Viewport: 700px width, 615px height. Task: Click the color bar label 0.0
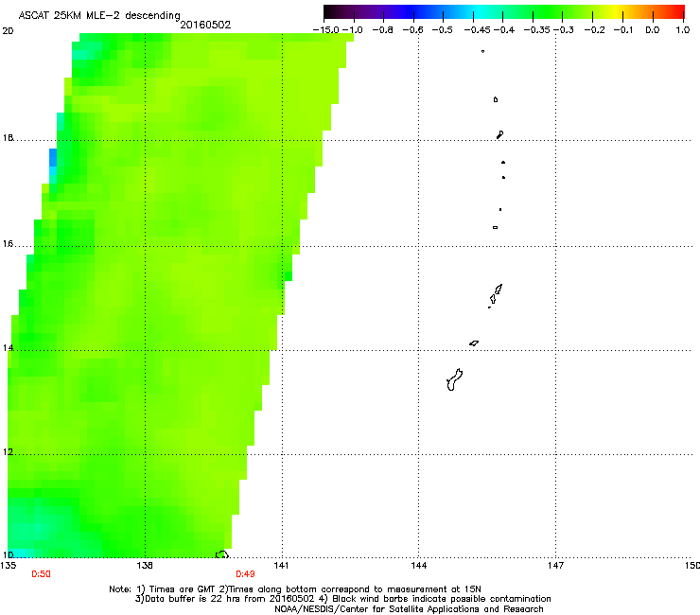[653, 30]
